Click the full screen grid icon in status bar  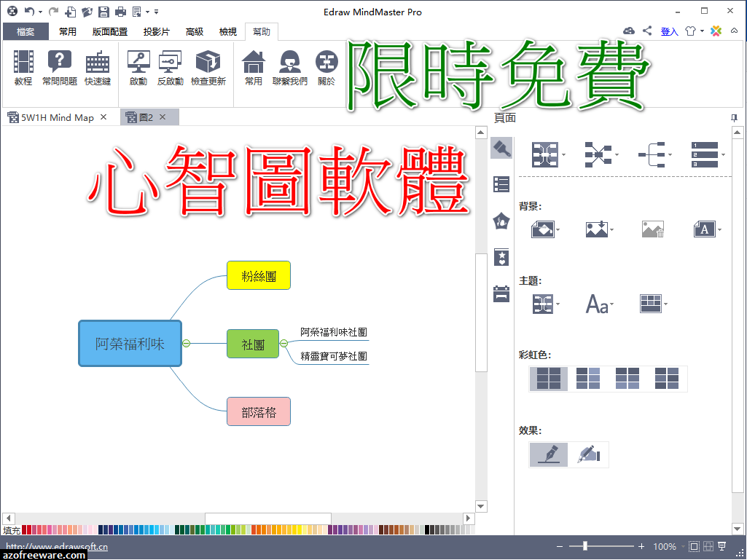(x=708, y=547)
